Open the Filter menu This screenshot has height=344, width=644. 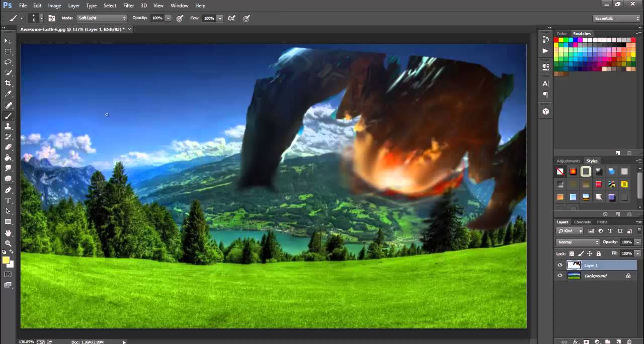point(128,6)
